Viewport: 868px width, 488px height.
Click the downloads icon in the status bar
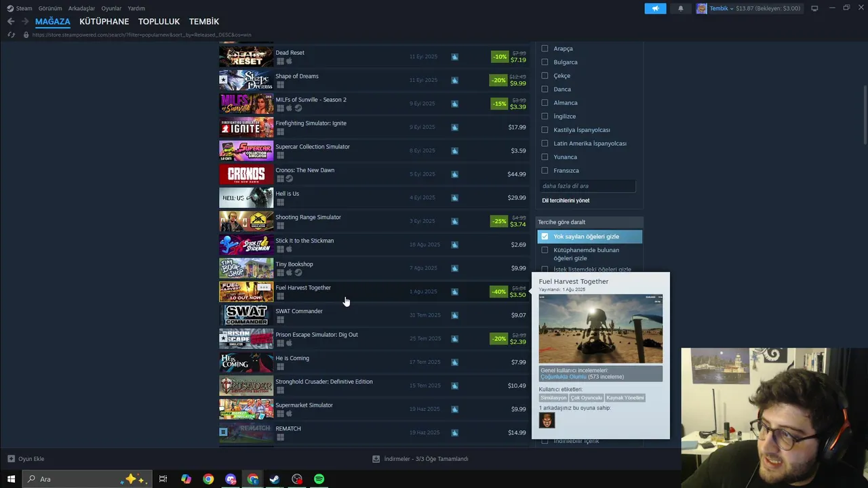coord(376,459)
